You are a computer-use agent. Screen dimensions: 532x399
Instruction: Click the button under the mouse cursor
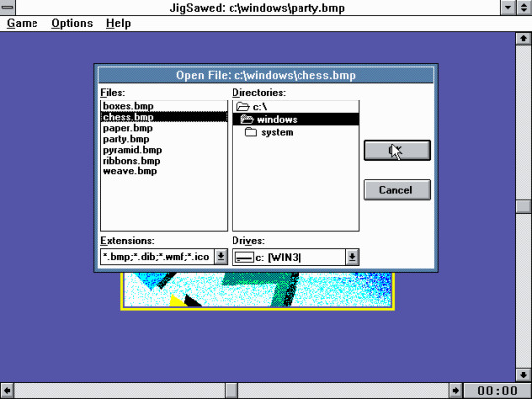397,150
